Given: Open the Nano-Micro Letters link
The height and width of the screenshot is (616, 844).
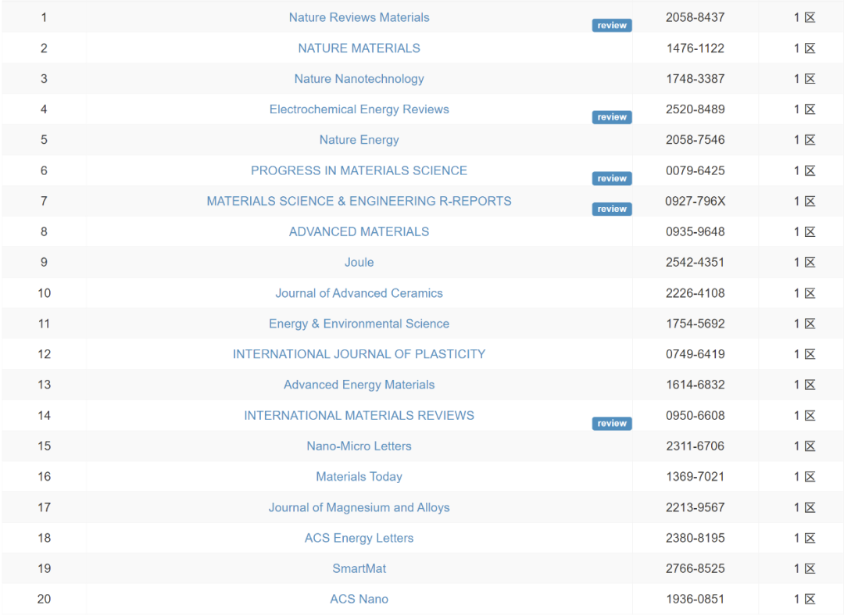Looking at the screenshot, I should [x=359, y=446].
